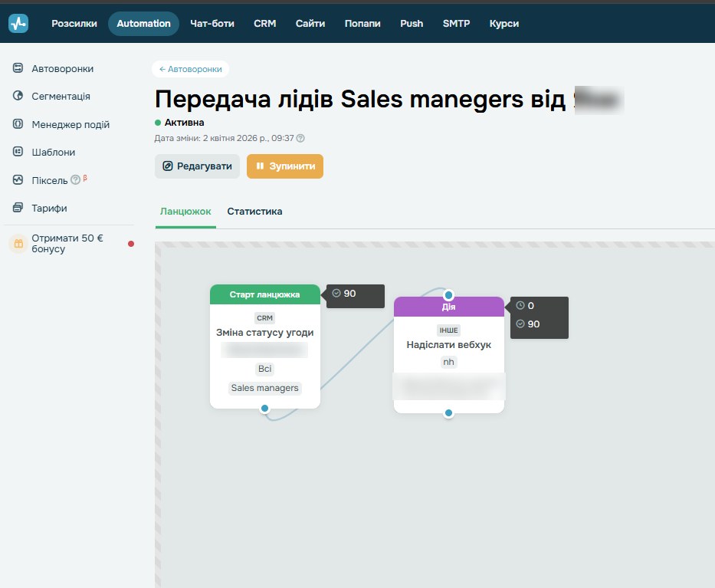The image size is (715, 588).
Task: Click the Редагувати button
Action: click(x=198, y=166)
